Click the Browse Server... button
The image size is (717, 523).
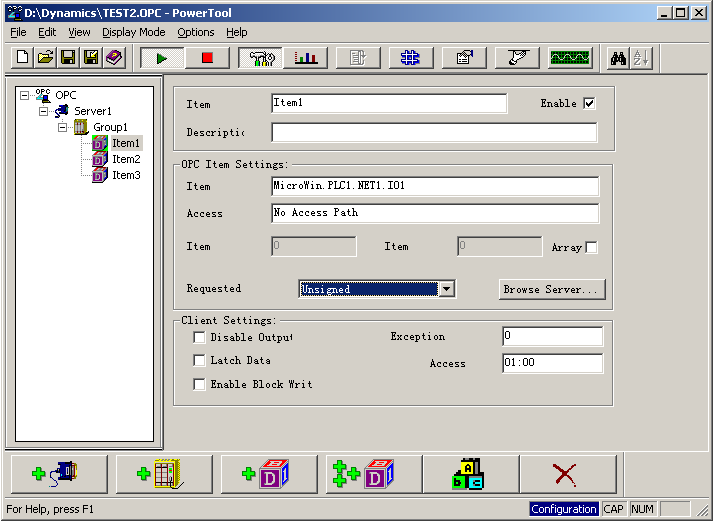[x=552, y=289]
